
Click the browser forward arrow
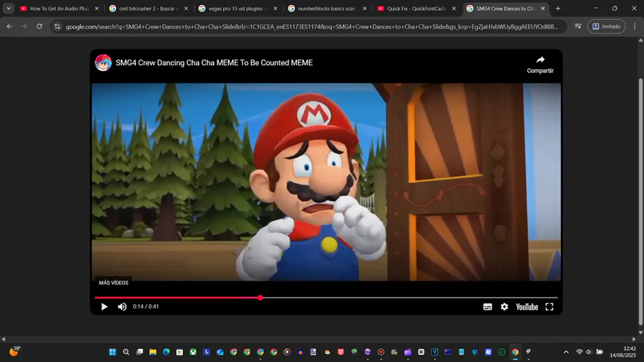(24, 26)
